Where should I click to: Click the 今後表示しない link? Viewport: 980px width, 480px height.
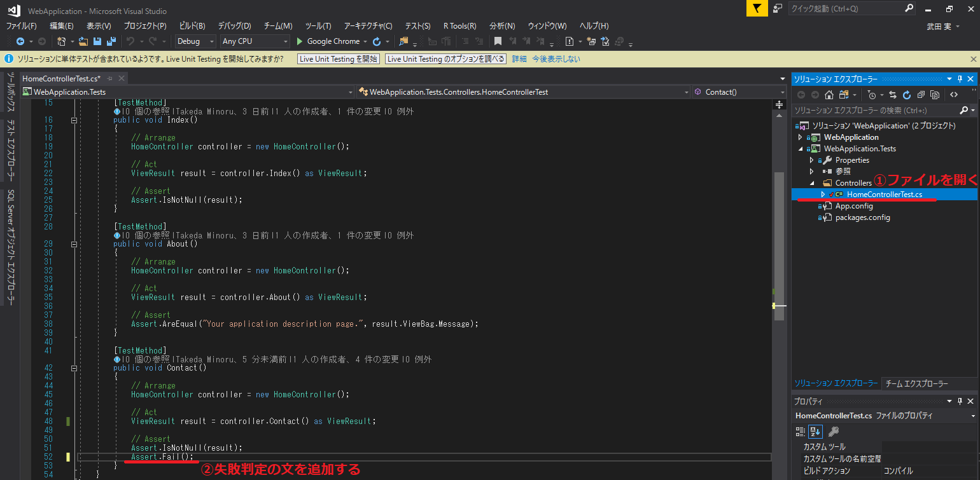click(x=556, y=59)
